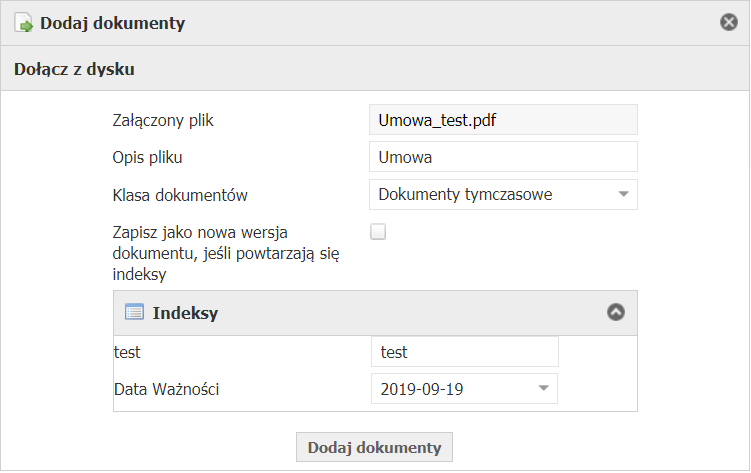The image size is (751, 473).
Task: Open the Data Ważności date picker arrow
Action: click(543, 388)
